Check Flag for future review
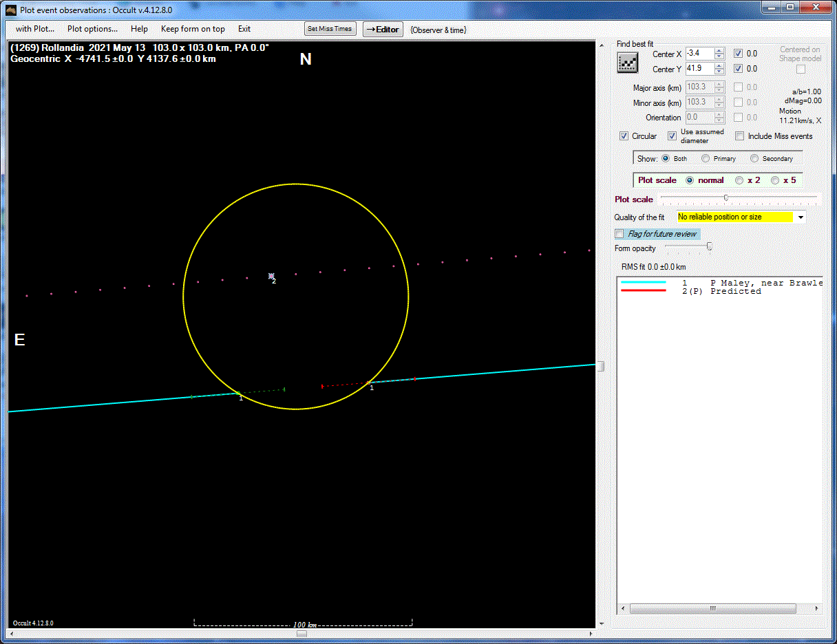Screen dimensions: 837x644 [619, 234]
